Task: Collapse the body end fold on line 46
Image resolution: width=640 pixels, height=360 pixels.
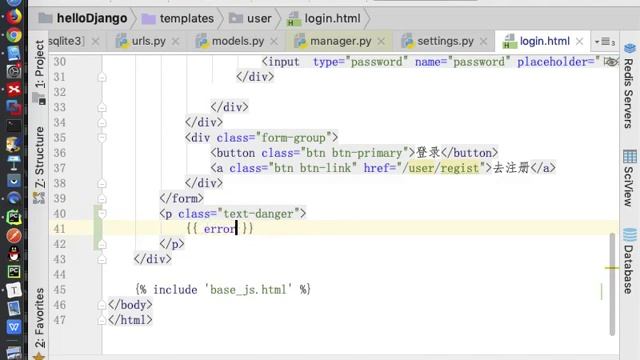Action: [102, 305]
